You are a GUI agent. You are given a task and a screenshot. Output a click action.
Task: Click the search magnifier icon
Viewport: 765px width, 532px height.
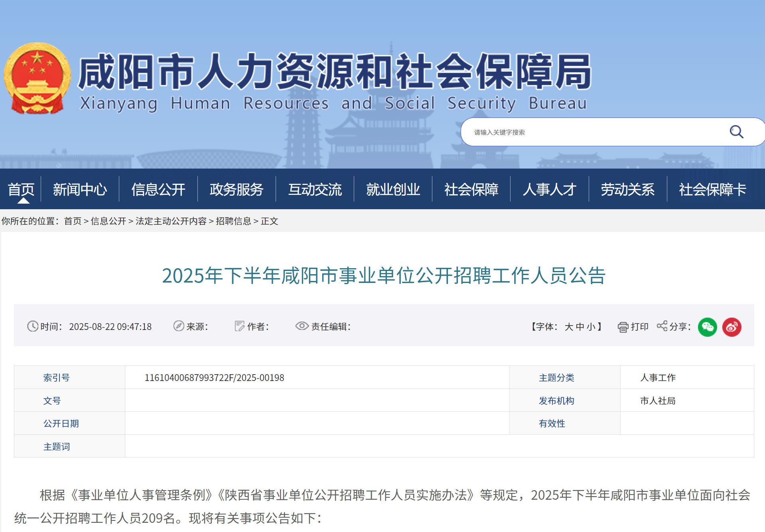(736, 132)
